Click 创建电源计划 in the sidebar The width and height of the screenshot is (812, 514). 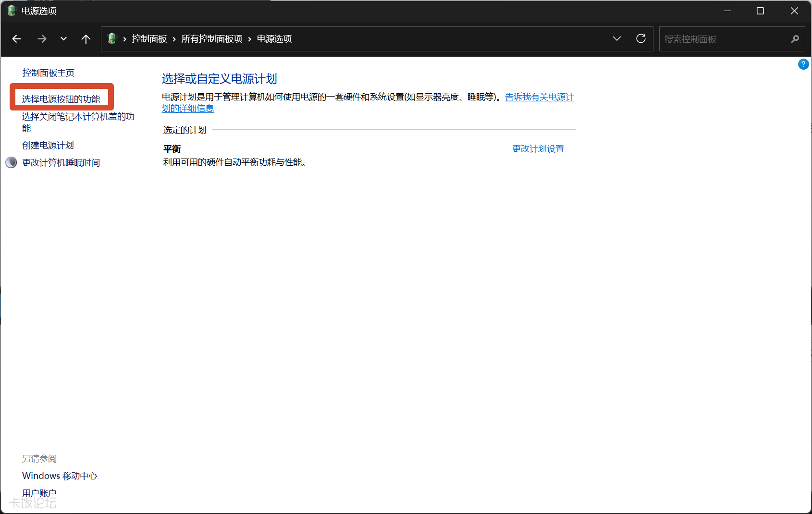48,145
